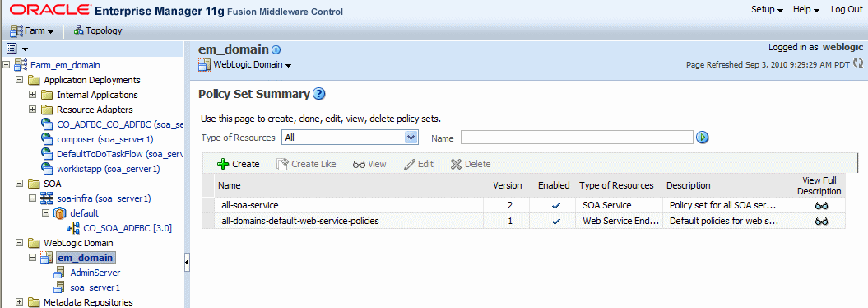Click the composer application icon
This screenshot has width=868, height=308.
pos(48,139)
